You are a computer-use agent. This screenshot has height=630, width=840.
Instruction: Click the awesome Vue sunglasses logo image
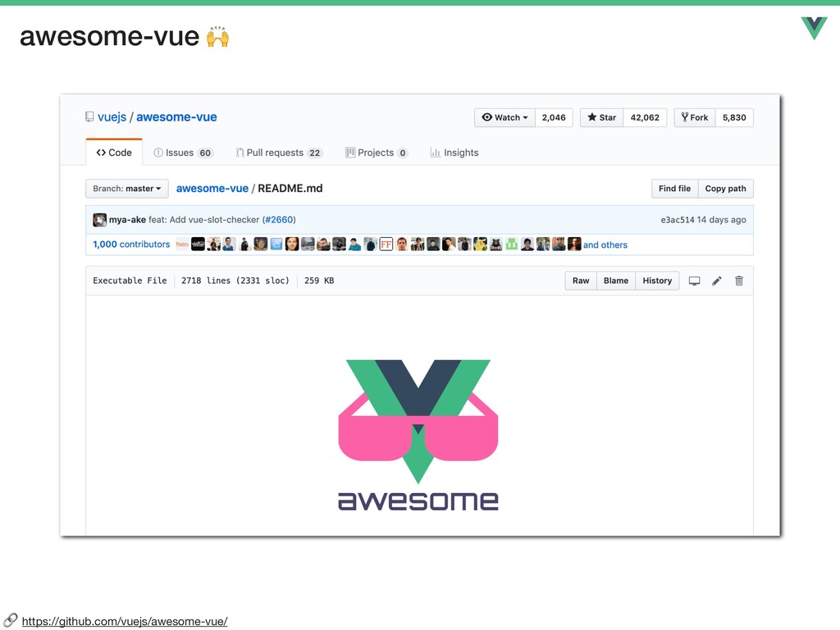418,435
